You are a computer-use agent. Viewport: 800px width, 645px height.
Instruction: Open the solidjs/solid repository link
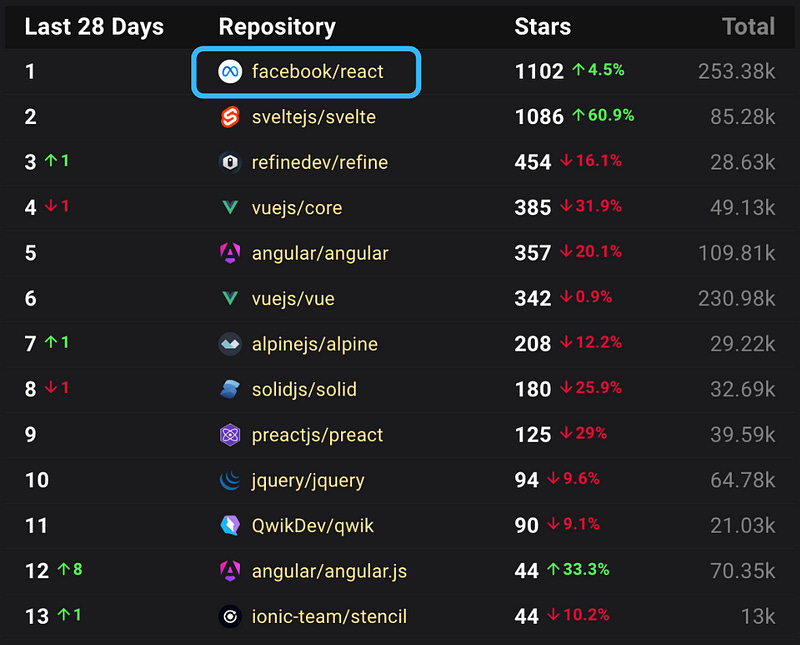304,389
